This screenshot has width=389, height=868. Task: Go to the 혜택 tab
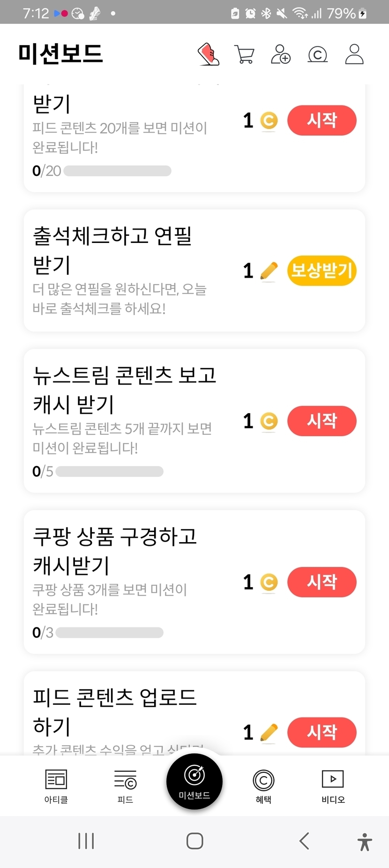pyautogui.click(x=263, y=786)
